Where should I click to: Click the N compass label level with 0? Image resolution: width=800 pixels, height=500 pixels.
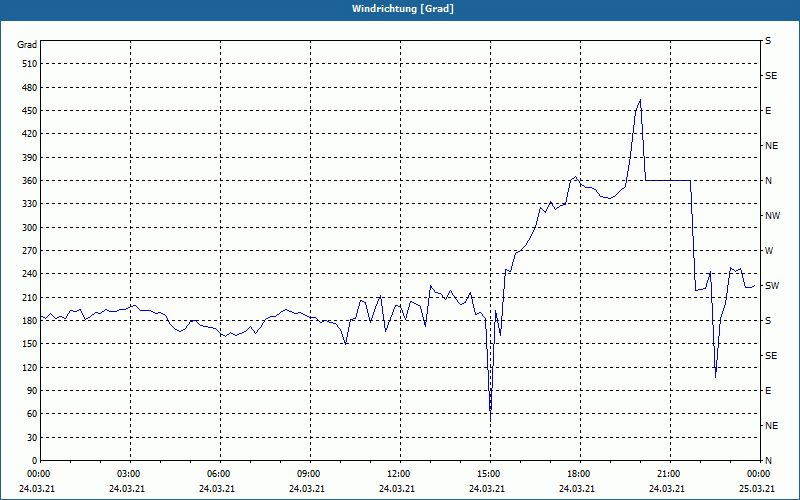coord(768,461)
